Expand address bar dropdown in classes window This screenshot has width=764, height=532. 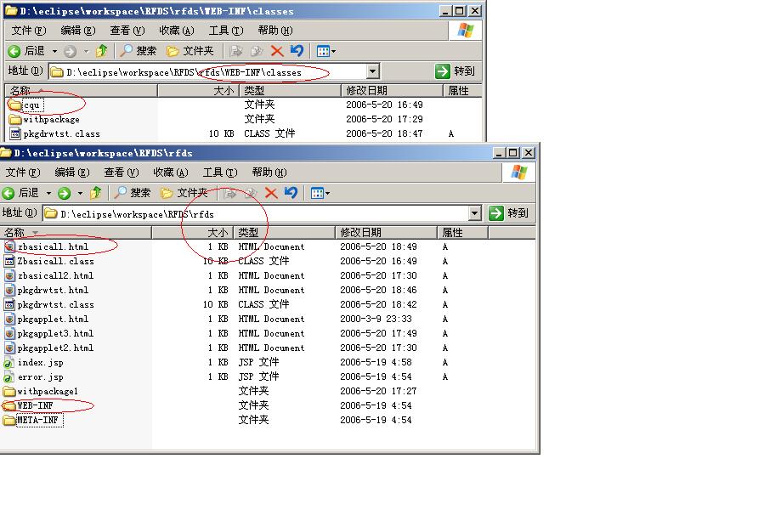point(373,71)
